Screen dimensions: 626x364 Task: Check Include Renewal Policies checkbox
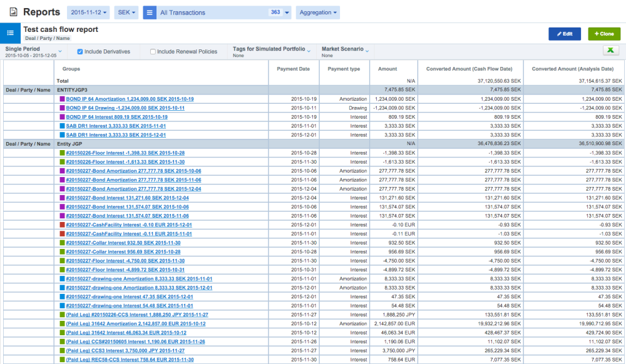tap(153, 51)
